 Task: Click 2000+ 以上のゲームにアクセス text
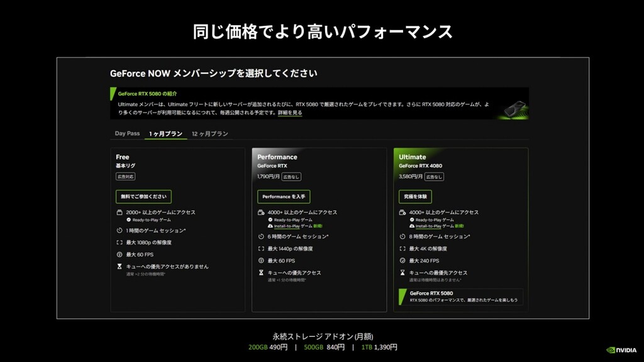160,212
